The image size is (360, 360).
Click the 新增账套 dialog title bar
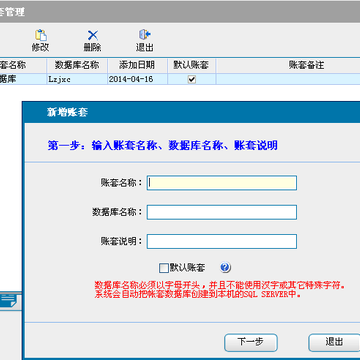(x=192, y=113)
